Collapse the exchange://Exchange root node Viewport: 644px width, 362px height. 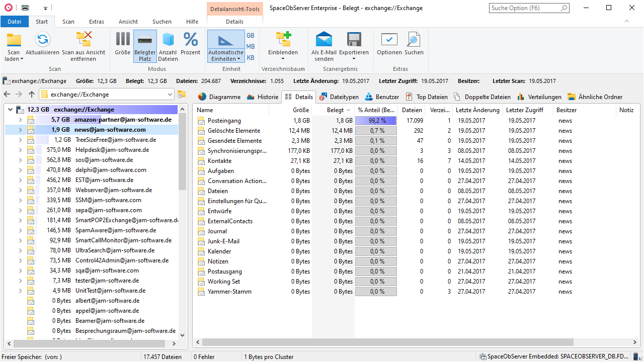10,110
